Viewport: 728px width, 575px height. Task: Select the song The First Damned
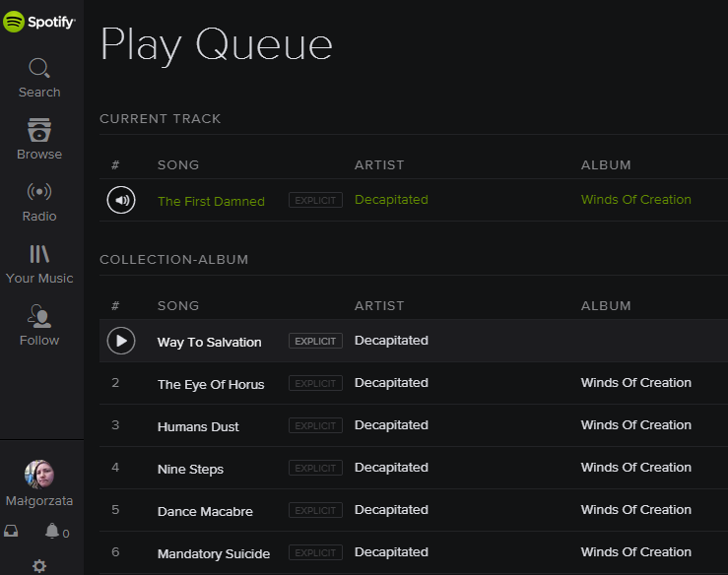211,201
